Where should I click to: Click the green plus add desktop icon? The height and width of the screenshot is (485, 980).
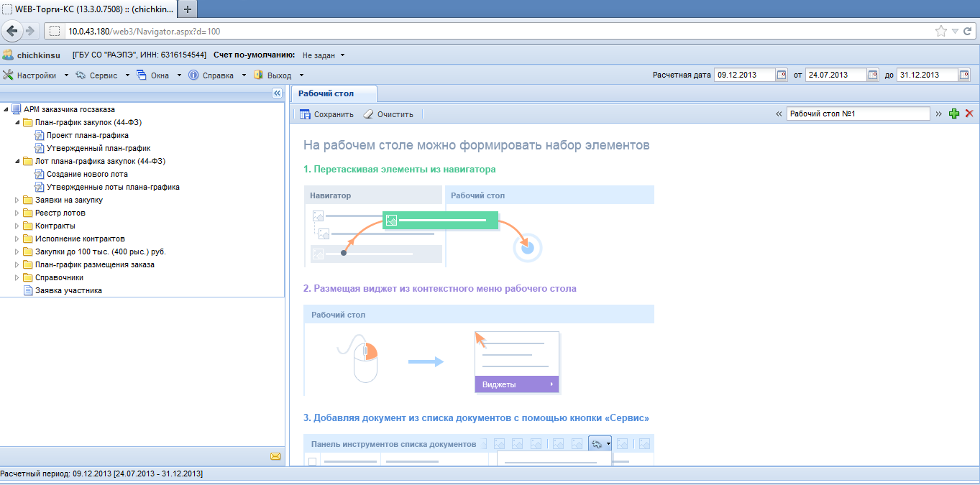(954, 114)
